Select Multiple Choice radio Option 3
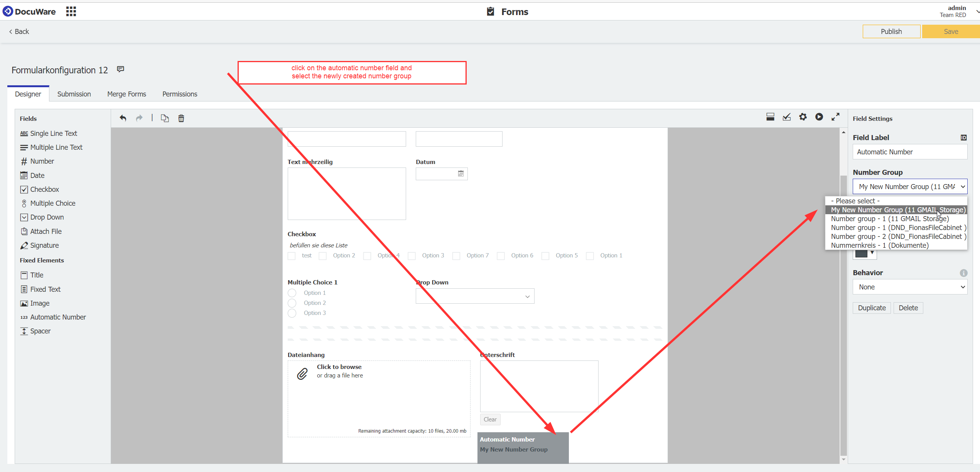 point(292,313)
